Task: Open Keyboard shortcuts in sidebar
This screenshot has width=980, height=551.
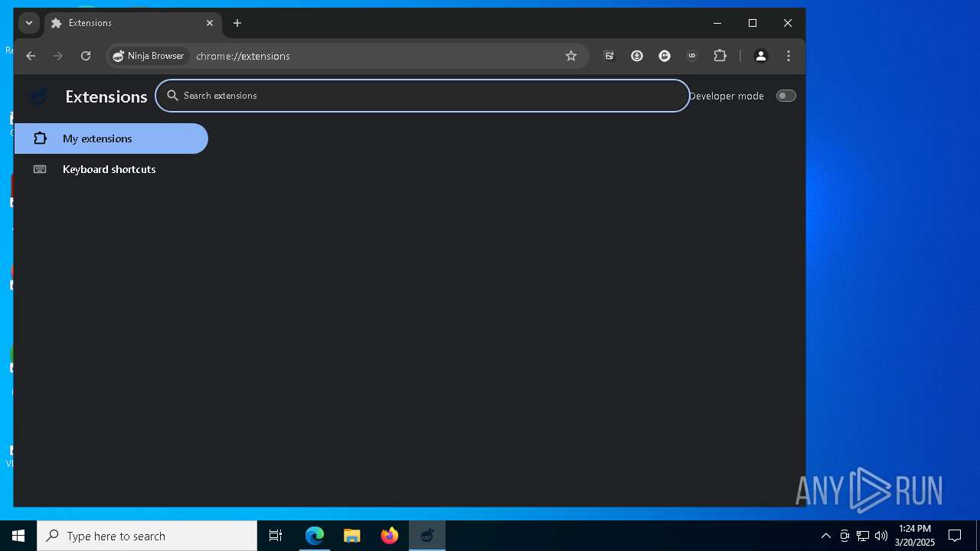Action: tap(111, 169)
